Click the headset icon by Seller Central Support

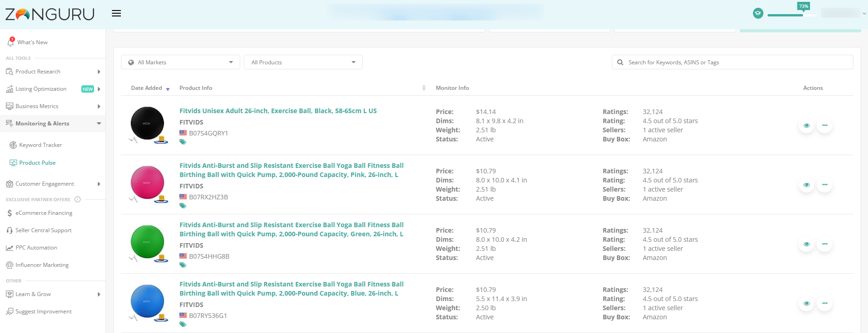click(x=10, y=230)
